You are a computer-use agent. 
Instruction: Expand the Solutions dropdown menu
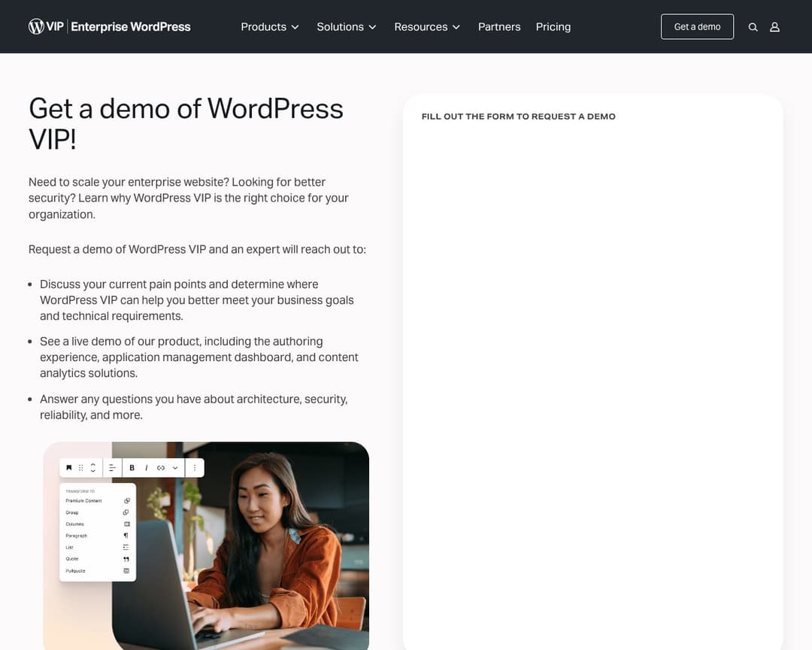click(346, 26)
